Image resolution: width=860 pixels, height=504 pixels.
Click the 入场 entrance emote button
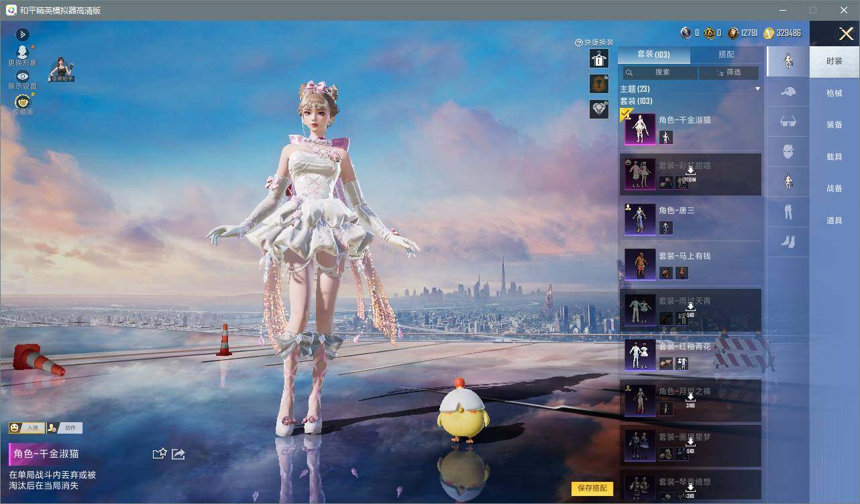click(x=27, y=428)
